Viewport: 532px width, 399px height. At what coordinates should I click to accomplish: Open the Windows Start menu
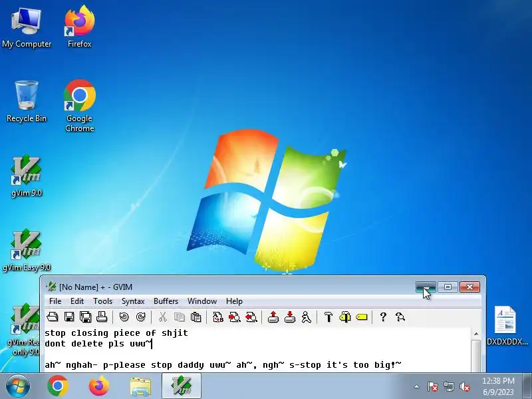[17, 386]
